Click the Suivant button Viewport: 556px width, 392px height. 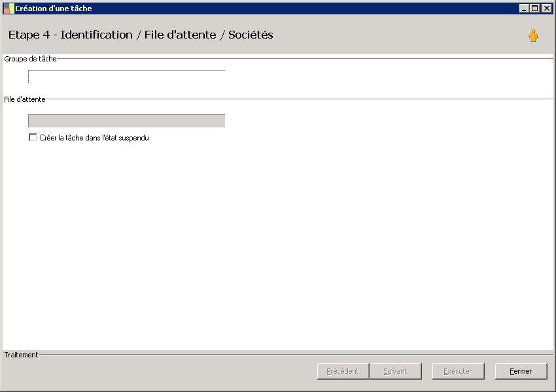395,371
